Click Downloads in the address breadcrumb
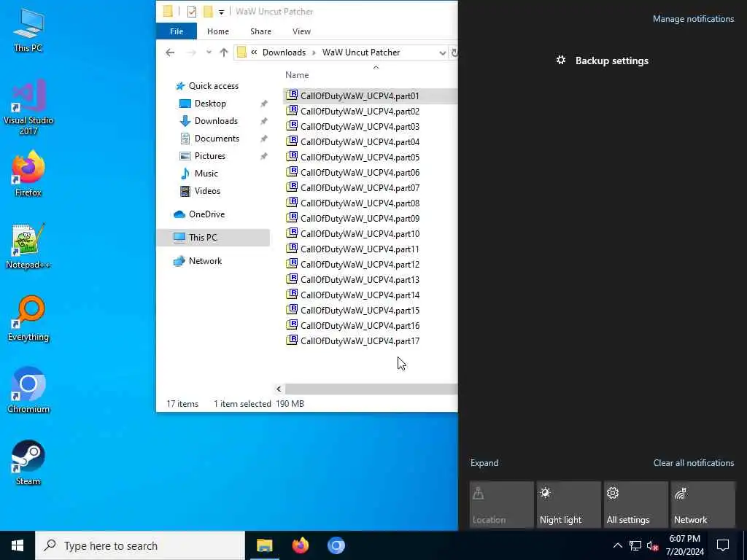The height and width of the screenshot is (560, 747). tap(284, 52)
